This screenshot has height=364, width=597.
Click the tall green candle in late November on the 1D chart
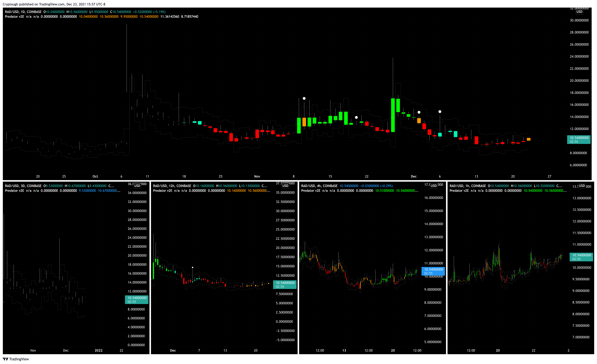coord(393,115)
